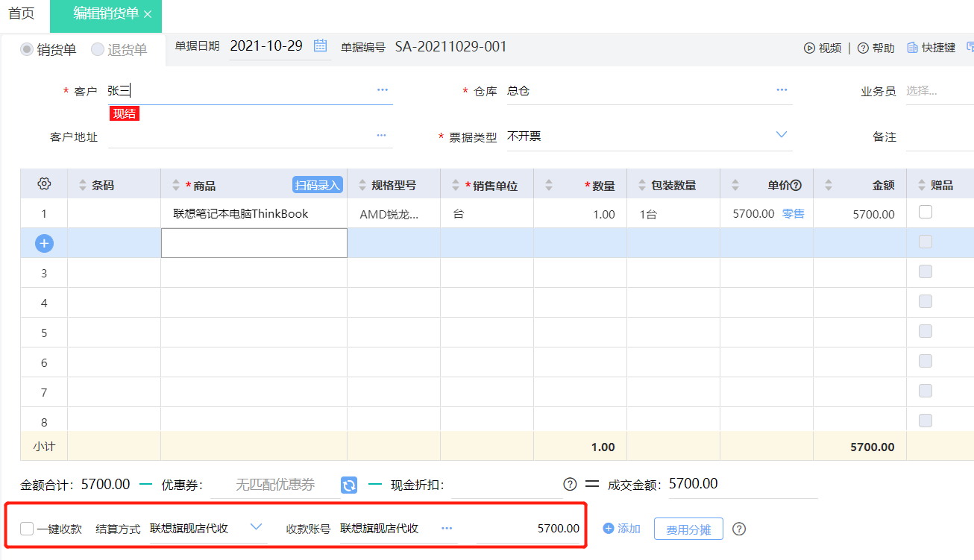Check the 赠品 box in row 1

[x=926, y=212]
